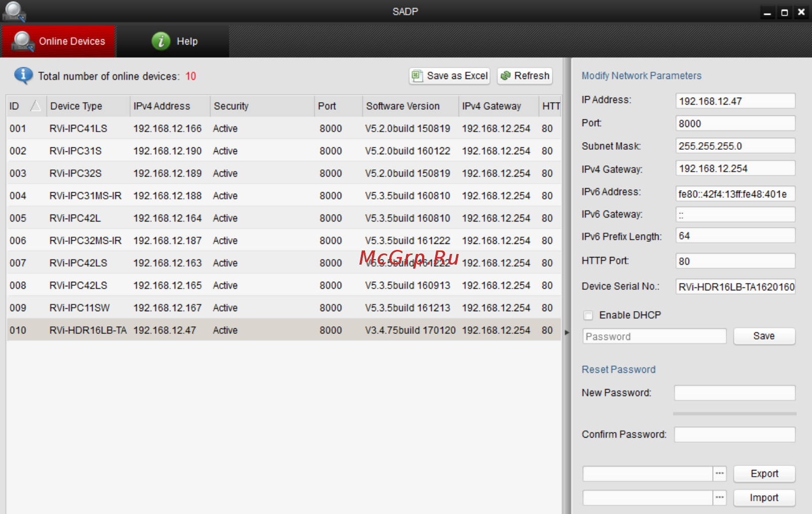Click the Password input field
This screenshot has height=514, width=812.
(x=654, y=336)
